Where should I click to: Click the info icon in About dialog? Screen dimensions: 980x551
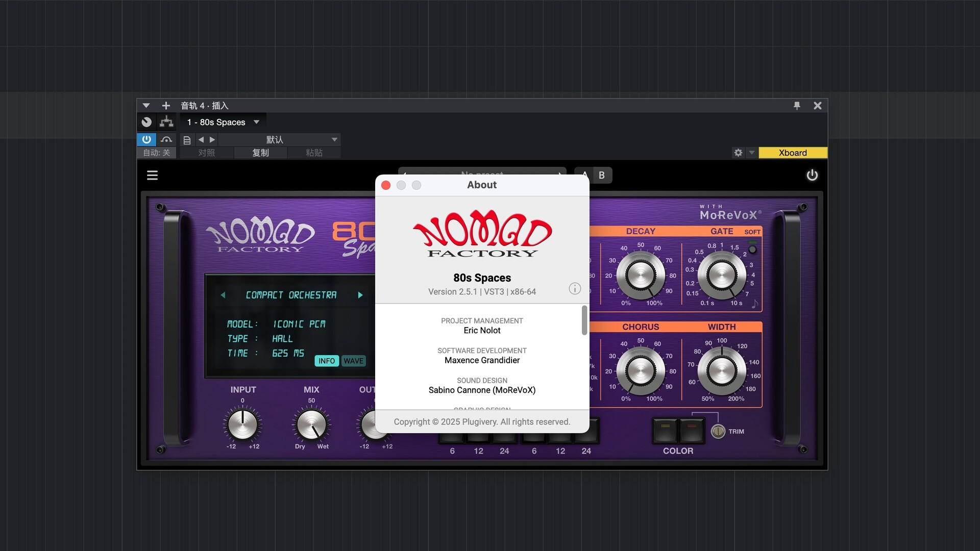[x=575, y=289]
